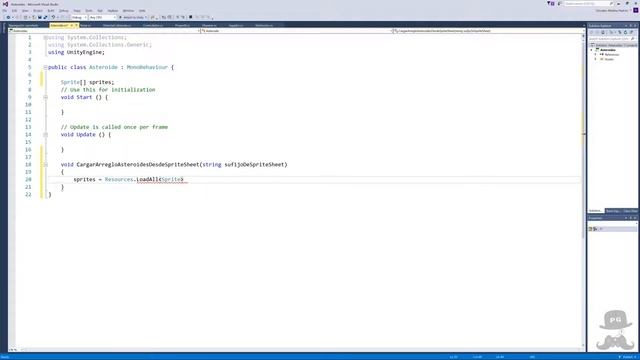Switch to the Class View bottom tab

(x=630, y=211)
